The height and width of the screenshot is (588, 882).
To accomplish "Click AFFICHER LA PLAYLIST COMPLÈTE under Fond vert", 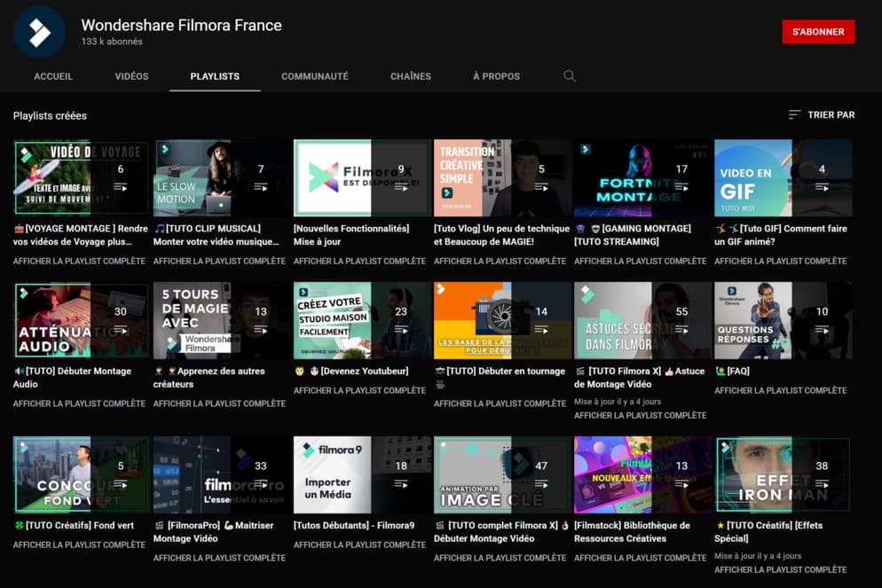I will tap(79, 545).
